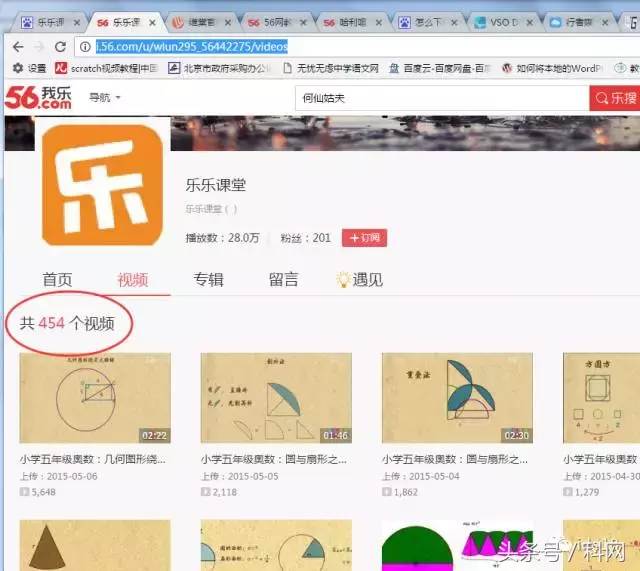Open the 无忧无虑中学语文网 bookmark

[x=331, y=68]
